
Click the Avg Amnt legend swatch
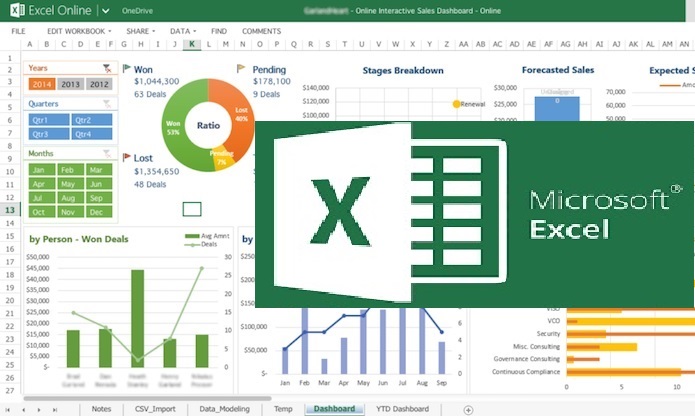coord(192,236)
